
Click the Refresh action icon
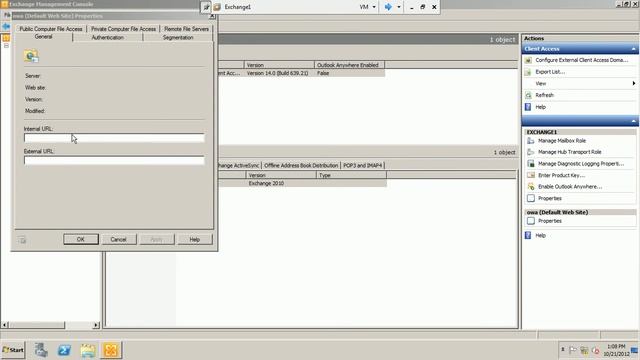pyautogui.click(x=528, y=95)
